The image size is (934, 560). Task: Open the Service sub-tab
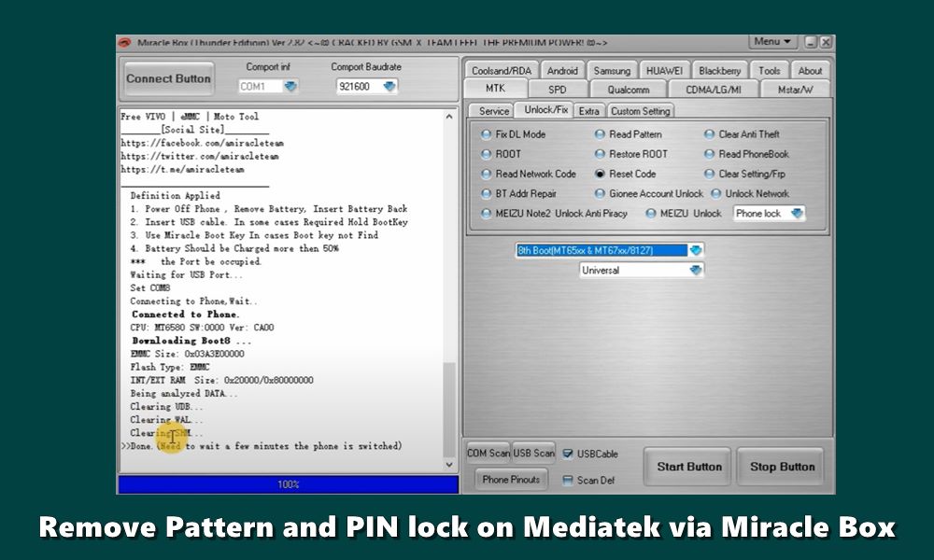494,111
